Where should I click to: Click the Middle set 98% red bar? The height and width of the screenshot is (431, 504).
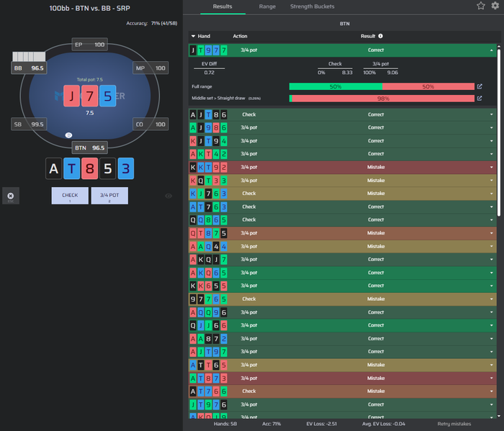pyautogui.click(x=383, y=99)
